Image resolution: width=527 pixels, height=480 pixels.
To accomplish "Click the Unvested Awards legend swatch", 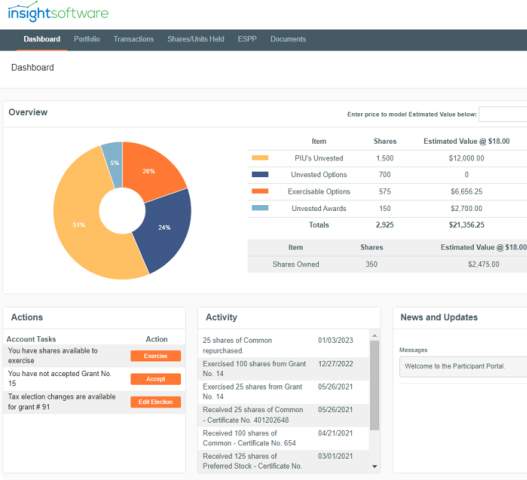I will click(260, 208).
